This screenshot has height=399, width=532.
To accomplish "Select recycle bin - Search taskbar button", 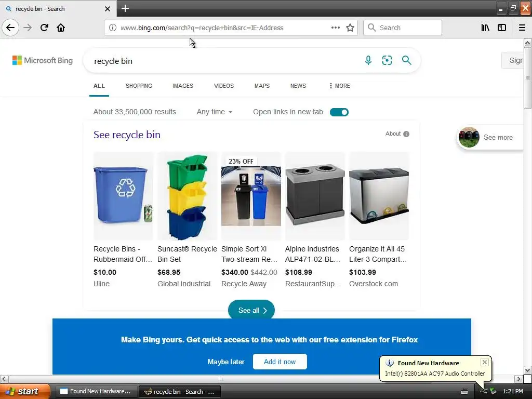I will (x=180, y=392).
